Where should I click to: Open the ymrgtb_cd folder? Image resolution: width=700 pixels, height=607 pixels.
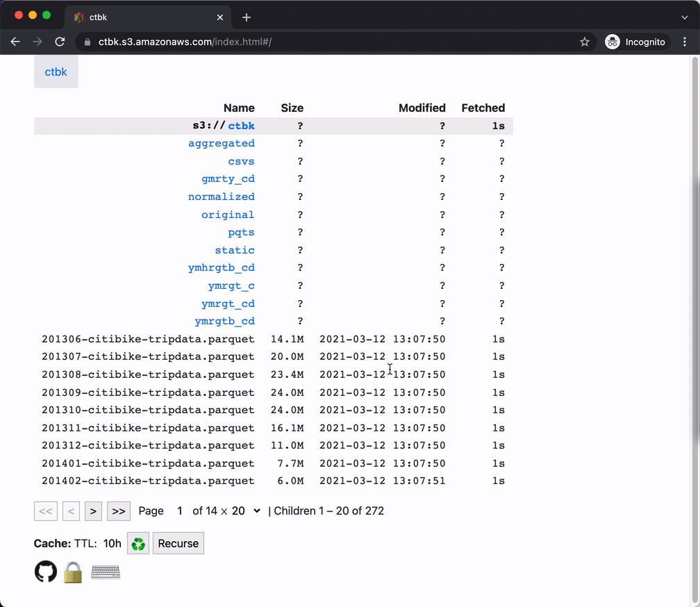tap(224, 322)
